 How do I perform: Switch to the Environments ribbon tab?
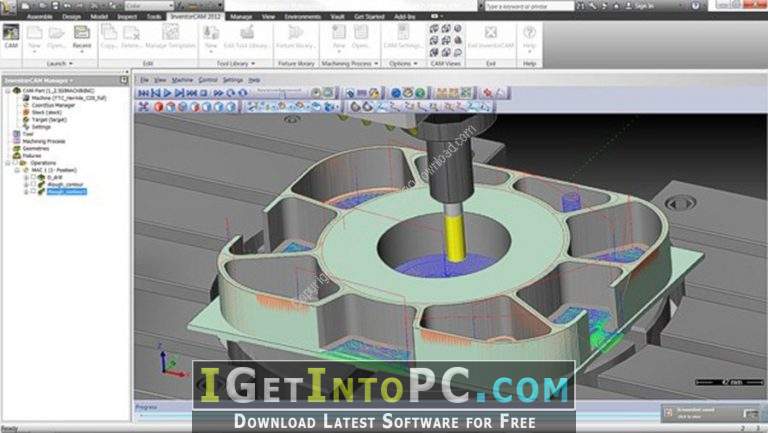point(302,17)
